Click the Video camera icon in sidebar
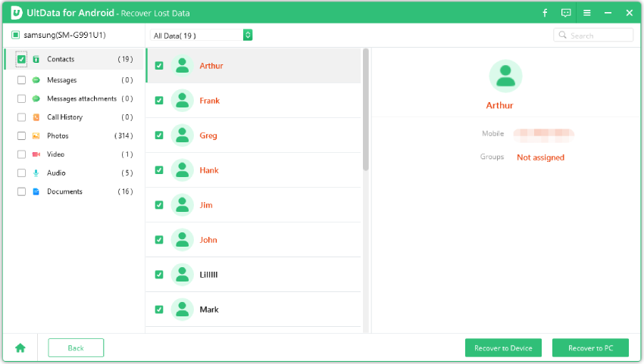Viewport: 644px width, 364px height. pos(36,154)
